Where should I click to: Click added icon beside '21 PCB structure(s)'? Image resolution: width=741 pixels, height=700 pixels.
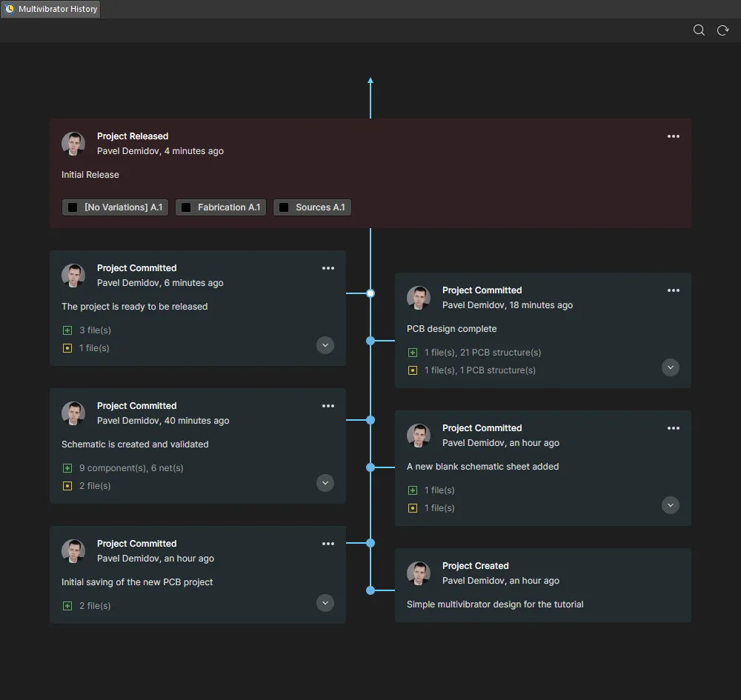413,353
